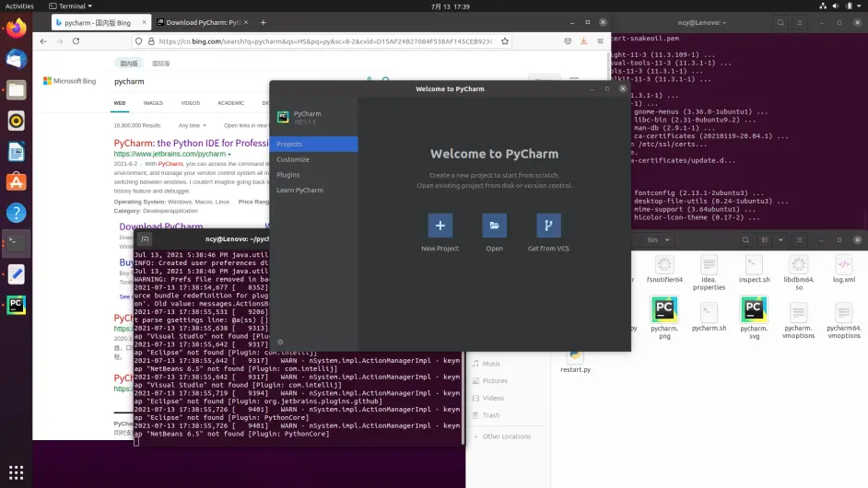This screenshot has height=488, width=868.
Task: Show Applications grid in dock
Action: pos(16,472)
